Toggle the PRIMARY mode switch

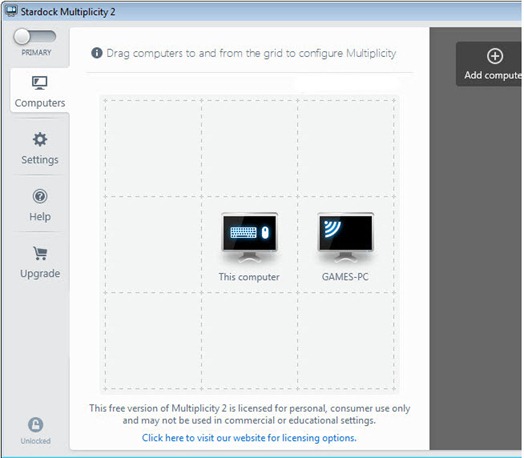point(35,37)
